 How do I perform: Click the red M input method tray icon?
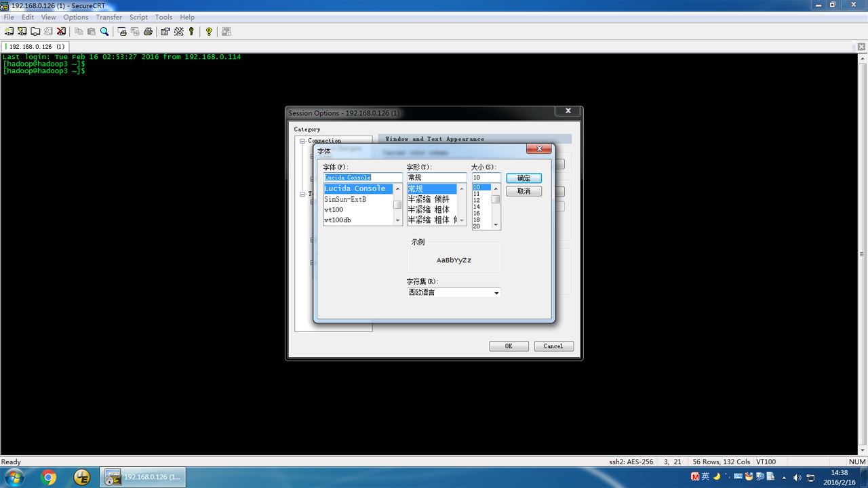695,476
